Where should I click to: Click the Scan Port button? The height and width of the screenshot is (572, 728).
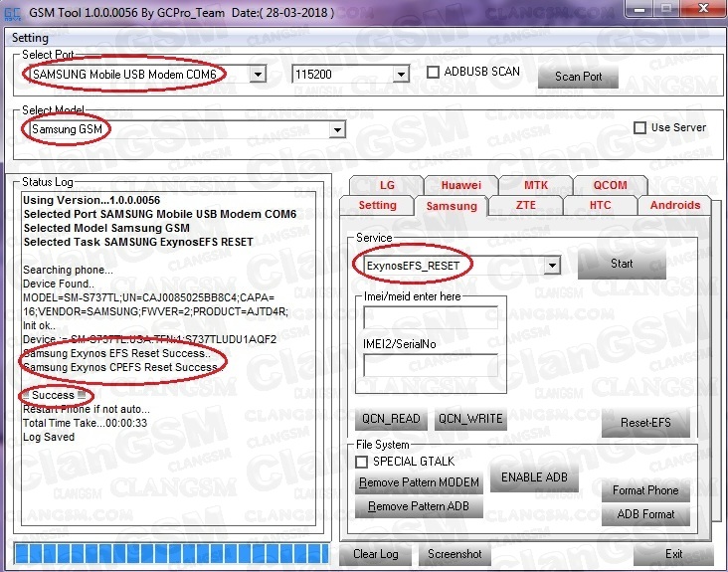[x=578, y=77]
